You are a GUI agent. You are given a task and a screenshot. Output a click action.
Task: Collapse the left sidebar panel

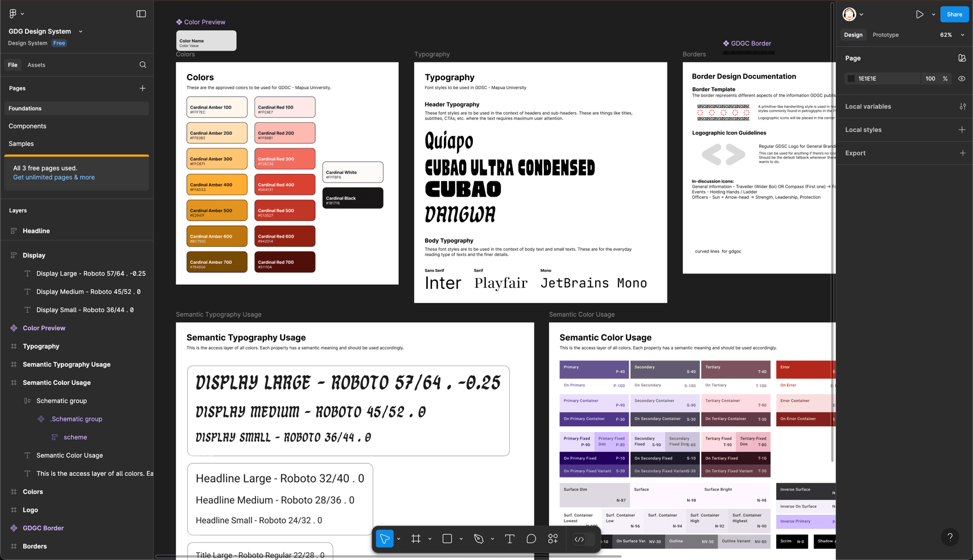(x=141, y=13)
